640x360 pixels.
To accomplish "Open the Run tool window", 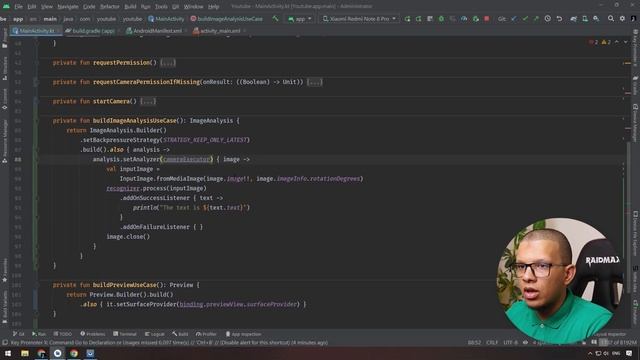I will click(x=39, y=334).
